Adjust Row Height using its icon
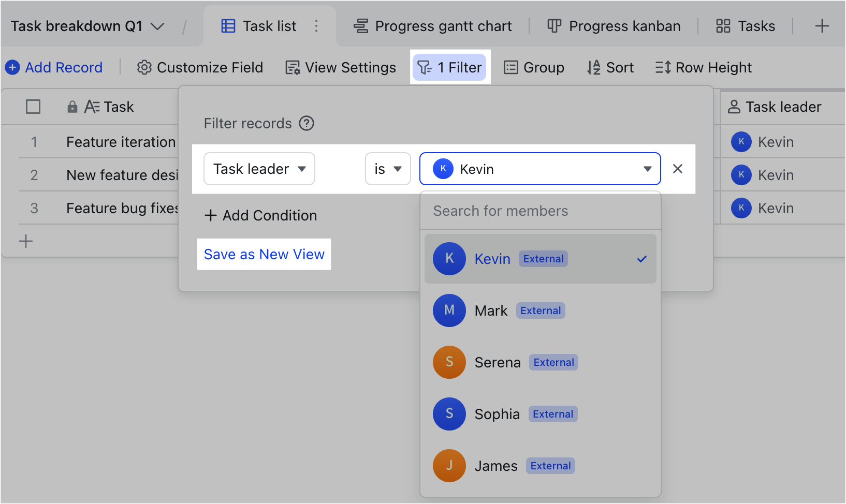 662,67
